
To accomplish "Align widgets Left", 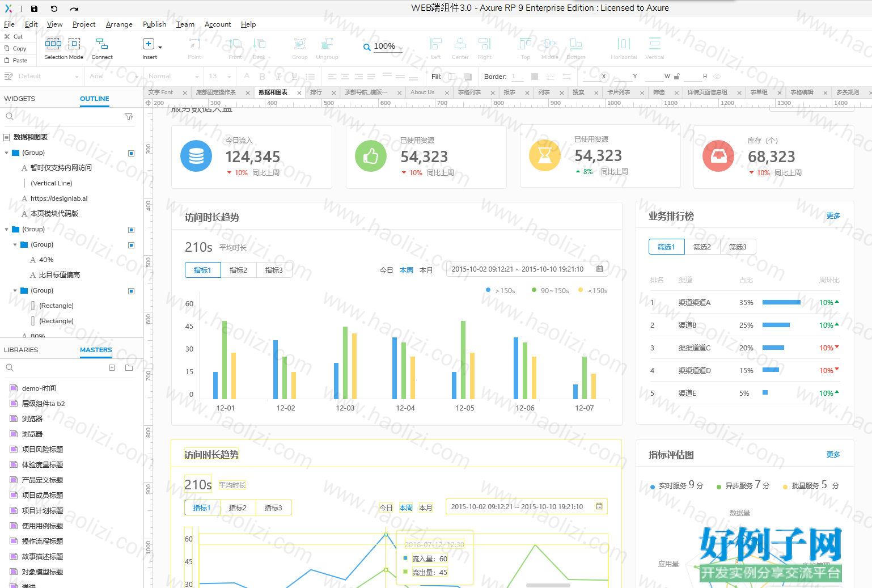I will click(x=436, y=48).
